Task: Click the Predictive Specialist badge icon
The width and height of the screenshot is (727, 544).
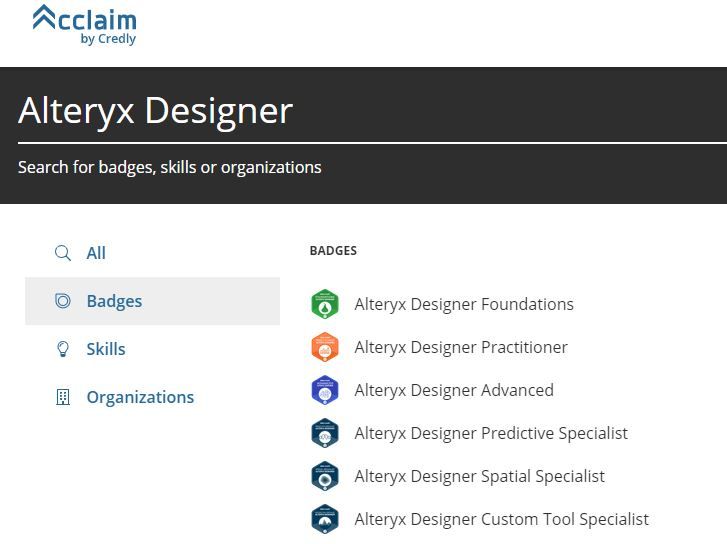Action: [x=325, y=433]
